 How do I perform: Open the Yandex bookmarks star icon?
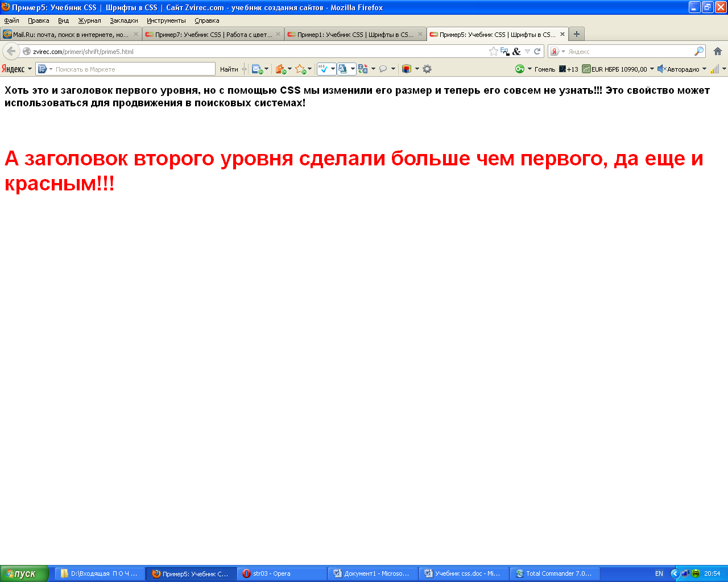(x=301, y=69)
